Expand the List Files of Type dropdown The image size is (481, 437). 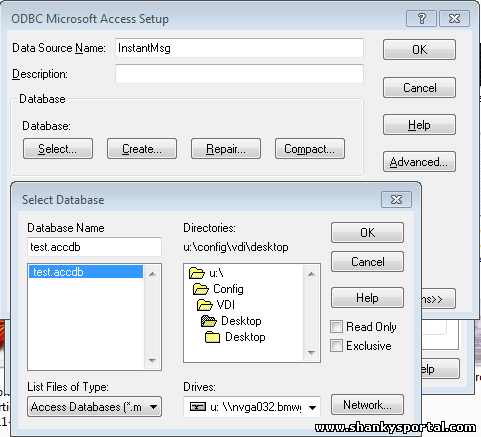[154, 407]
